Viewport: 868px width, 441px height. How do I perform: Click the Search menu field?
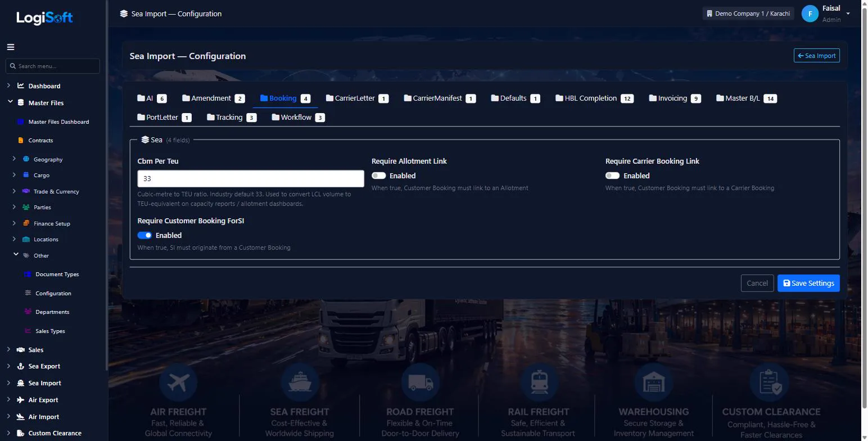(53, 66)
